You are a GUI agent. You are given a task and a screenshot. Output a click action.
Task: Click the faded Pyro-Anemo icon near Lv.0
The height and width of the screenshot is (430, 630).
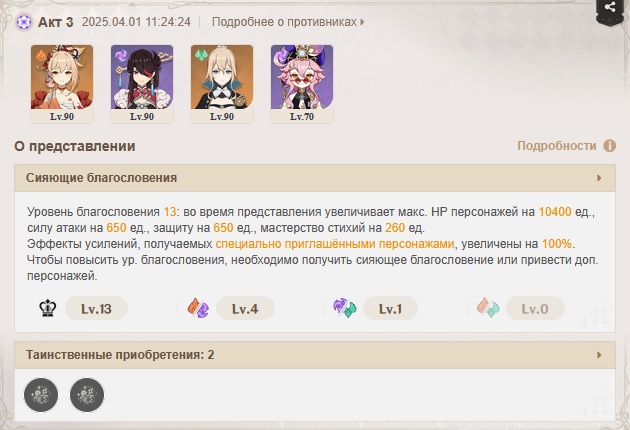pos(488,308)
